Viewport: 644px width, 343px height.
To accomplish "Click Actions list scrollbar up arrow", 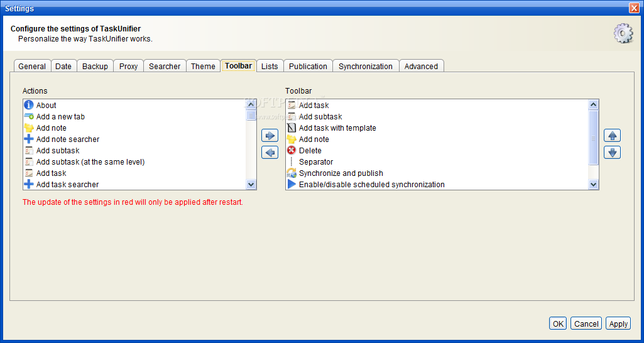I will pos(251,105).
